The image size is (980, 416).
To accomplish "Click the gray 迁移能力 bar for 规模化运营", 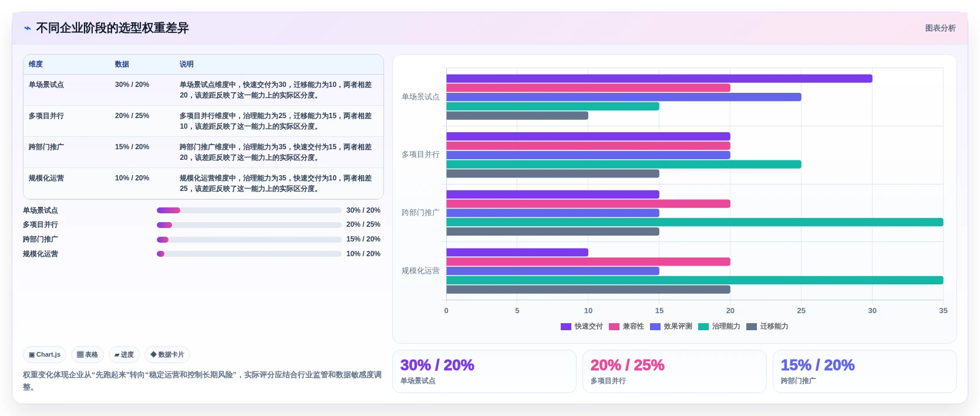I will (x=588, y=290).
